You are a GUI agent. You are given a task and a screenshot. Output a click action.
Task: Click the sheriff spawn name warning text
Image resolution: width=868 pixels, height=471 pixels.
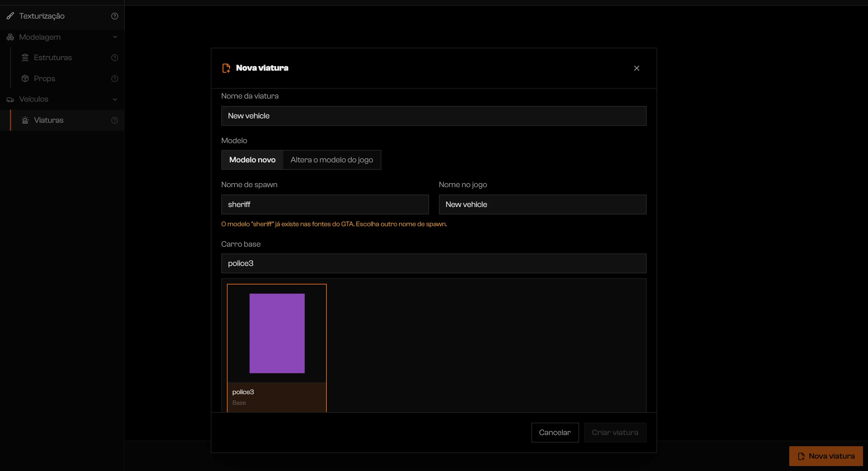334,224
